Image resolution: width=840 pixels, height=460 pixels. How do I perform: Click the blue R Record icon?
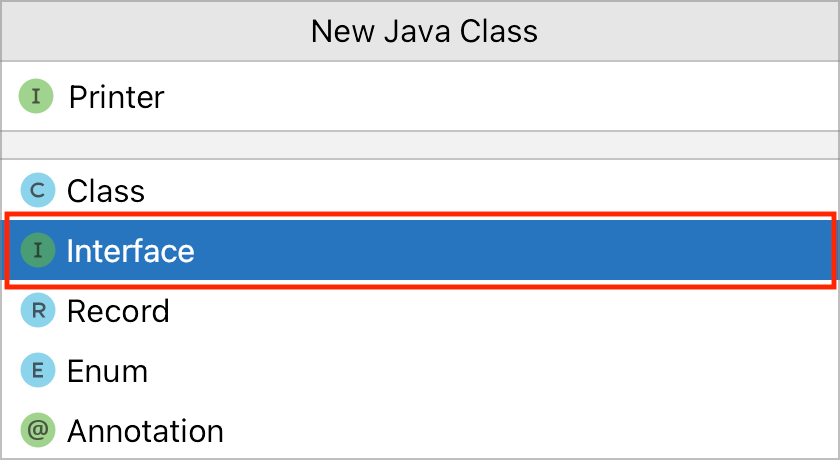pos(37,311)
